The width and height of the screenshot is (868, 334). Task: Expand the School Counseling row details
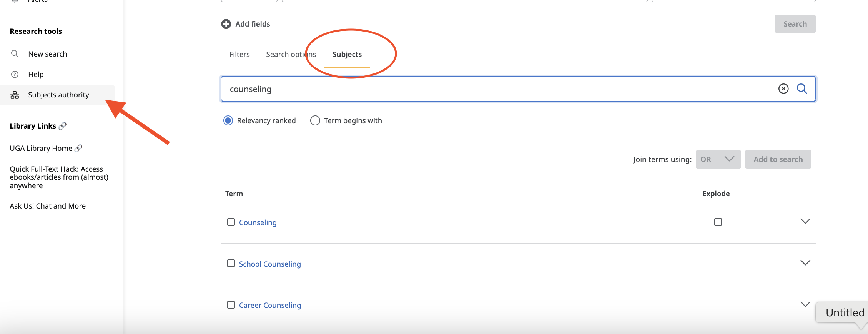pos(805,263)
